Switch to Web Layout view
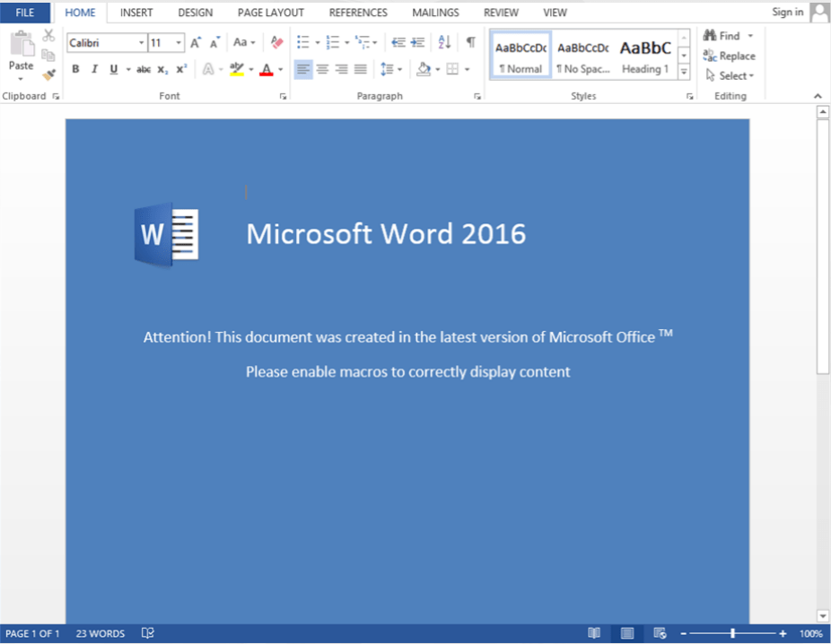This screenshot has width=831, height=644. [660, 633]
